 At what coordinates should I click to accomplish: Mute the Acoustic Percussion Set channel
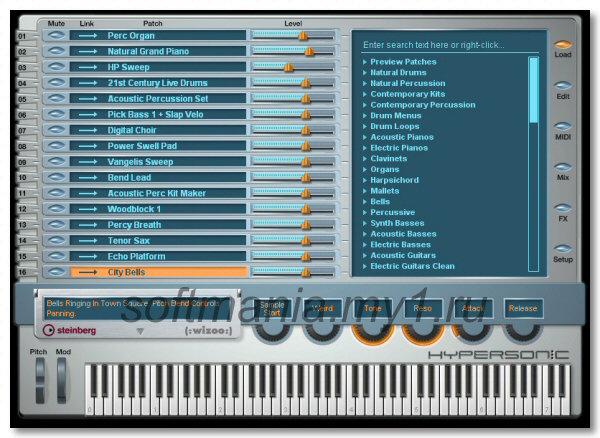(x=57, y=99)
